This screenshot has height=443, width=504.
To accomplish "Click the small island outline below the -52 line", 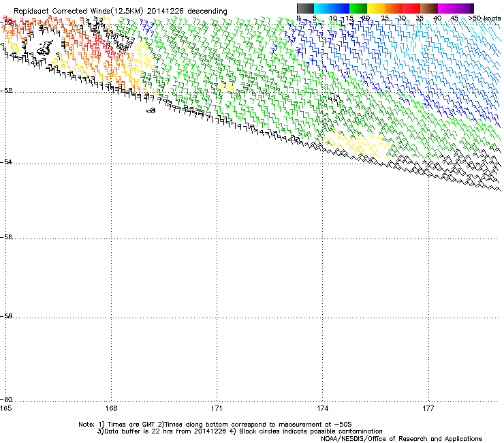I will pos(151,110).
